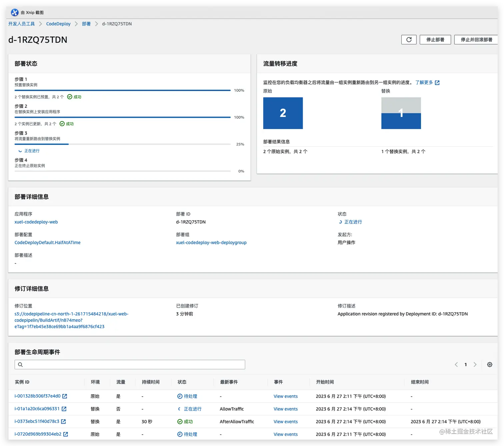Screen dimensions: 504x446
Task: Click step 3 progress bar at 25%
Action: pos(123,144)
